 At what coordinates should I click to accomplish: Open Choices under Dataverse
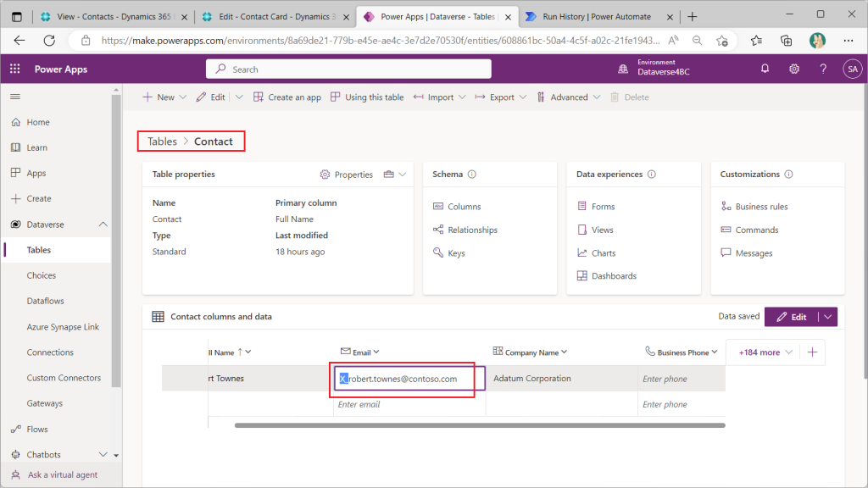[41, 275]
